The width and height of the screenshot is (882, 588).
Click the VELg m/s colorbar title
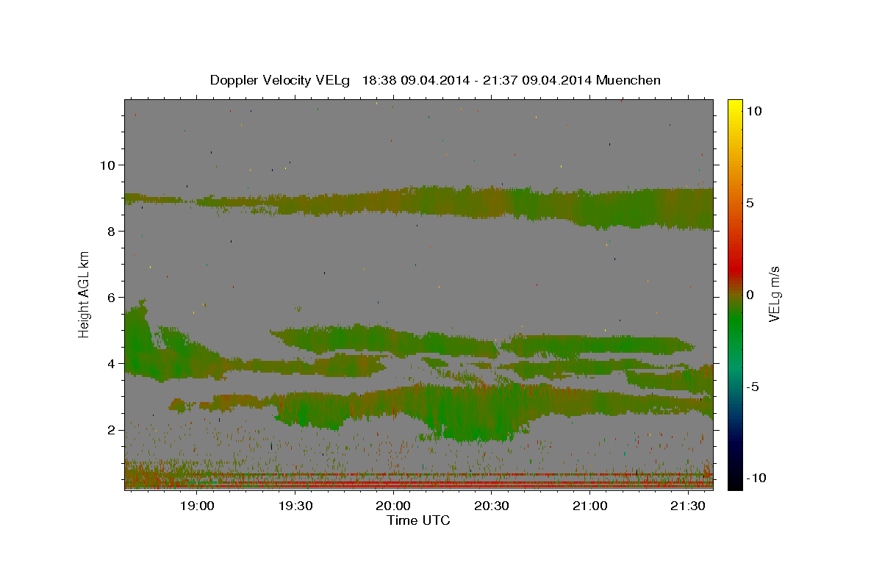click(774, 295)
